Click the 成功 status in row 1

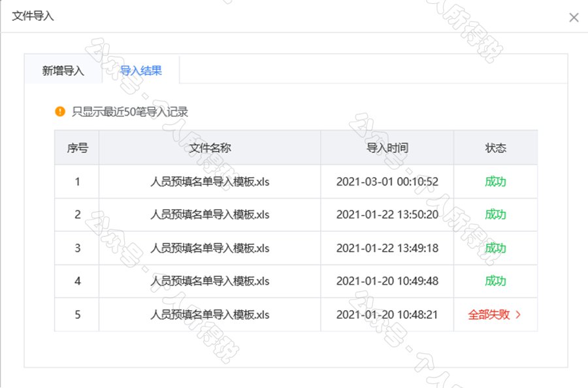495,182
